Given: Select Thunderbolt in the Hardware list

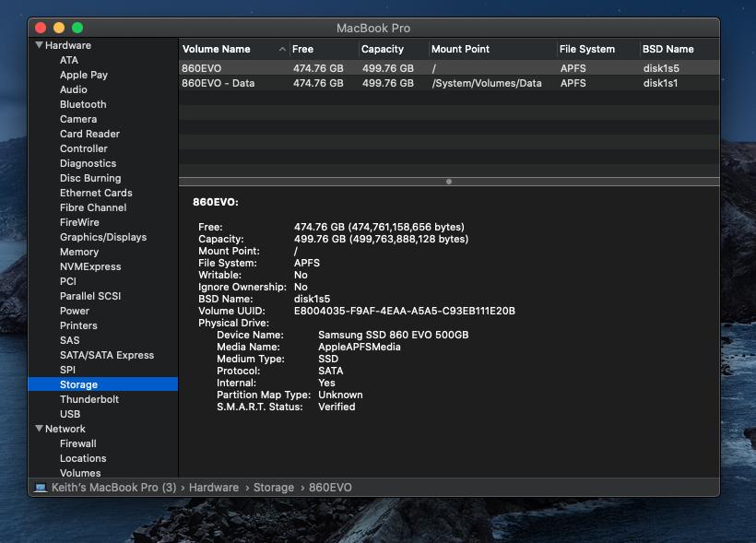Looking at the screenshot, I should [x=89, y=399].
